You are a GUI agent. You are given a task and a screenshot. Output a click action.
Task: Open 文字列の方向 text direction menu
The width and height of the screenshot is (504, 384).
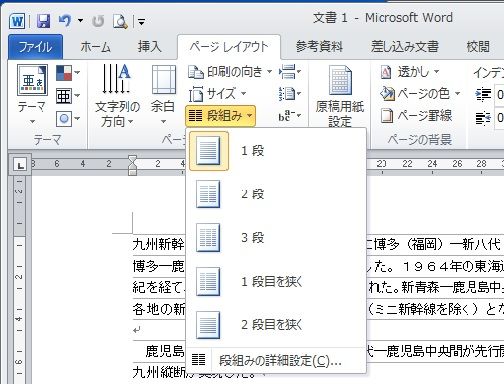117,95
